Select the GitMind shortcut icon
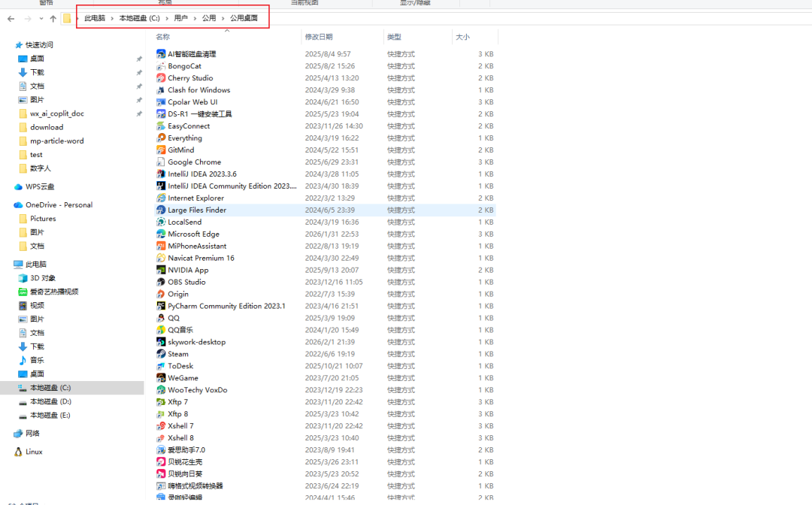The height and width of the screenshot is (505, 812). [x=161, y=150]
